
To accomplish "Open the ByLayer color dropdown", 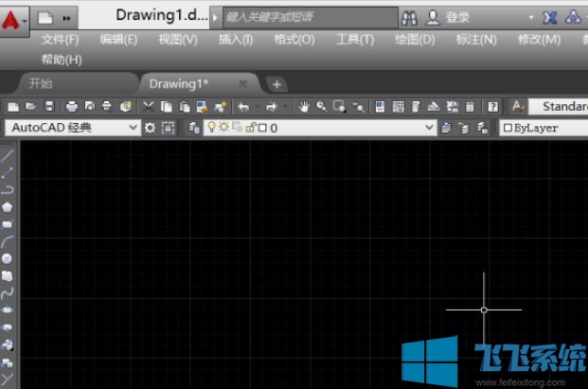I will 544,128.
